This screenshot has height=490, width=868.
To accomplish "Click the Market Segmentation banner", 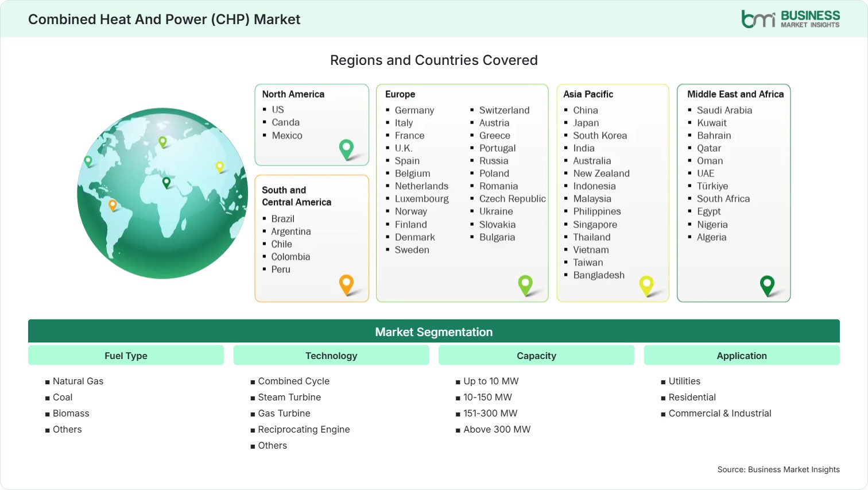I will (434, 331).
